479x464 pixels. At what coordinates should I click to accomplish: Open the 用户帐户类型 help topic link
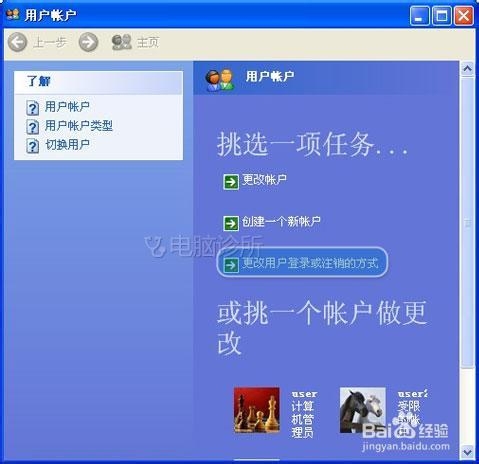click(79, 126)
